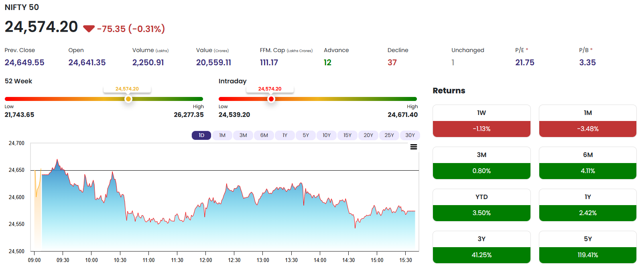This screenshot has width=644, height=270.
Task: Click the P/E value 21.75
Action: (x=525, y=62)
